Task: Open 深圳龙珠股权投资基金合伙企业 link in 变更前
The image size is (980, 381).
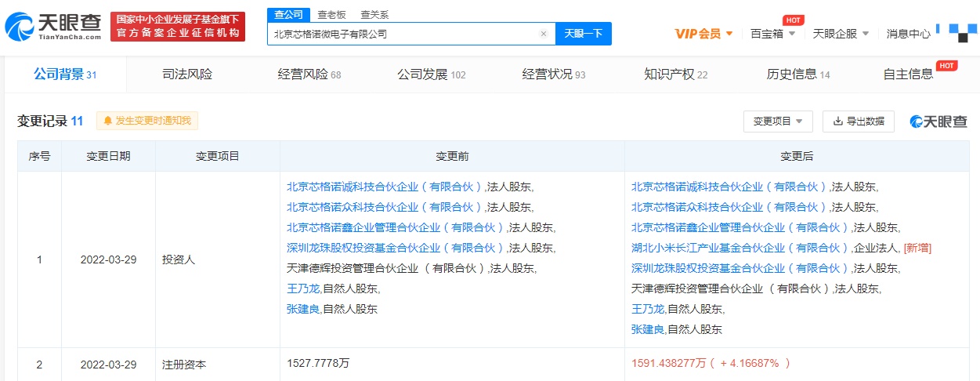Action: tap(397, 248)
